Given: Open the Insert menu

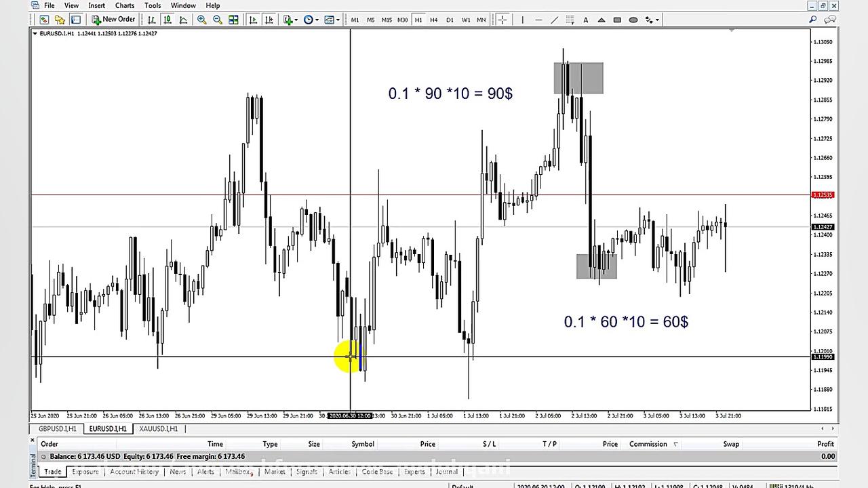Looking at the screenshot, I should [x=96, y=5].
